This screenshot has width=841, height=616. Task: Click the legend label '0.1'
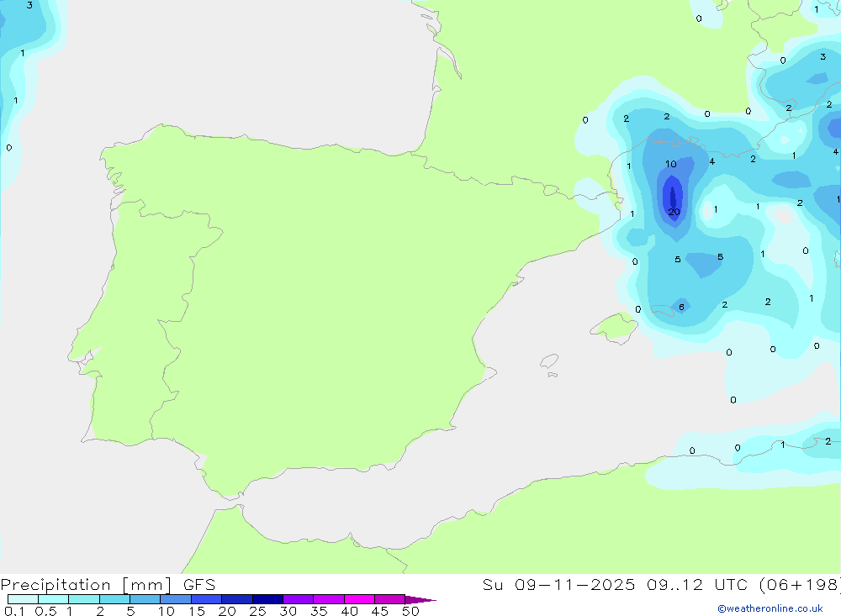click(x=14, y=611)
